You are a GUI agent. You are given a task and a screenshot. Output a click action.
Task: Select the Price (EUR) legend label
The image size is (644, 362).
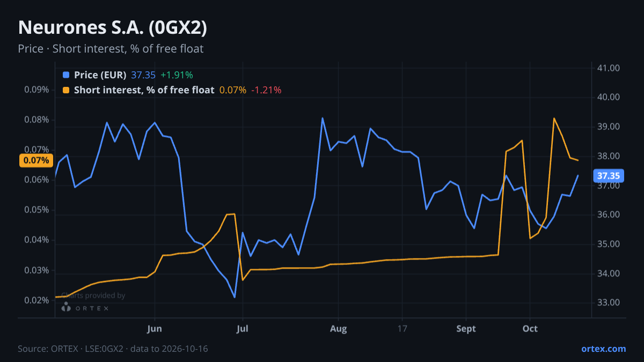coord(100,75)
